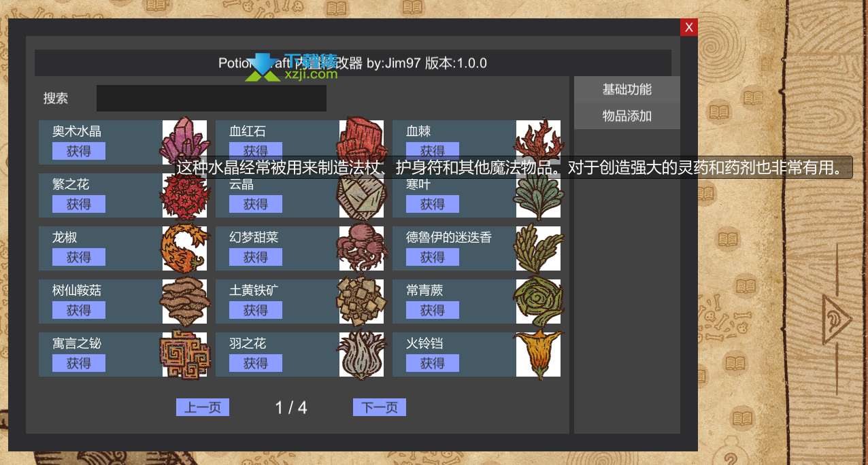Click 获得 button for 火铃铛
The height and width of the screenshot is (465, 868).
coord(433,363)
